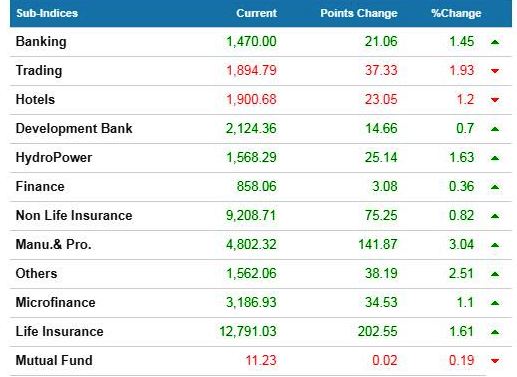This screenshot has width=517, height=377.
Task: Click the up arrow in Manu.& Pro. row
Action: click(x=495, y=245)
